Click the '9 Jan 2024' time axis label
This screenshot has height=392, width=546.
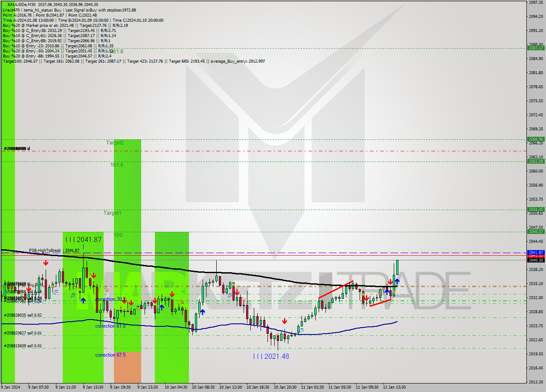(x=10, y=387)
